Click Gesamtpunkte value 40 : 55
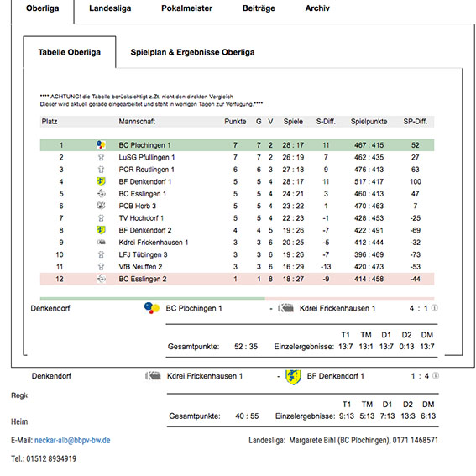 tap(247, 416)
